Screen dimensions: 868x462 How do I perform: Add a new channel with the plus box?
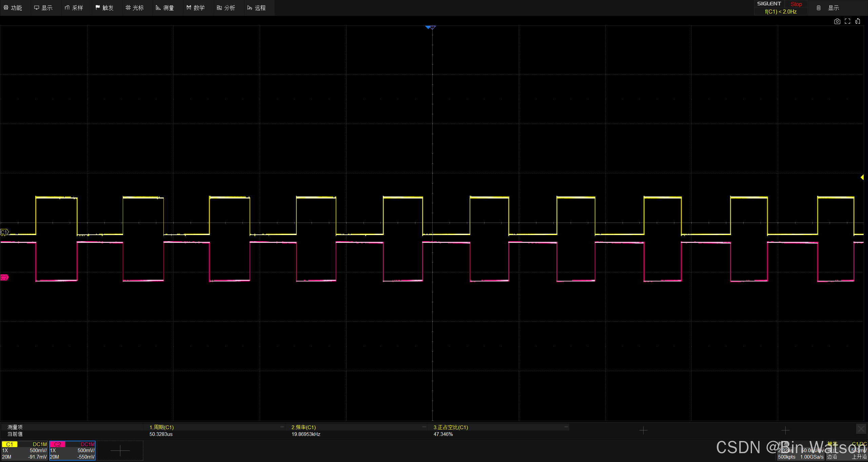[x=120, y=450]
